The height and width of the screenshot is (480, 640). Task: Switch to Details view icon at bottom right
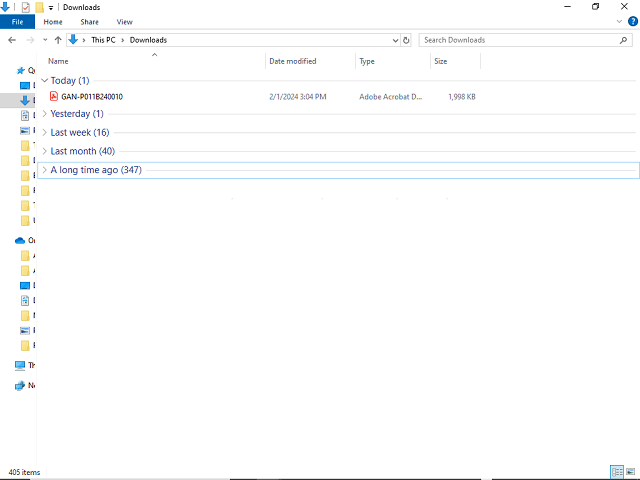click(616, 472)
